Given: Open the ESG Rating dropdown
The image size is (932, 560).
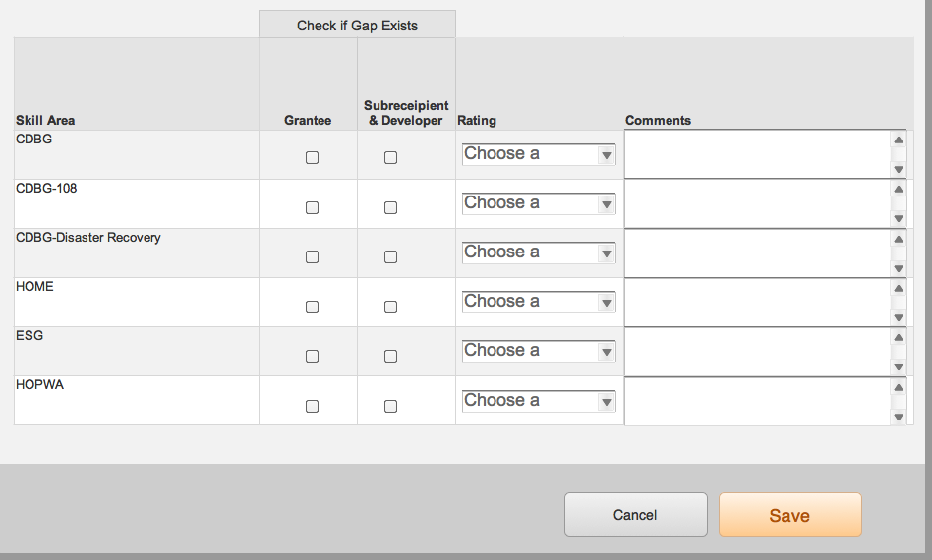Looking at the screenshot, I should [539, 351].
